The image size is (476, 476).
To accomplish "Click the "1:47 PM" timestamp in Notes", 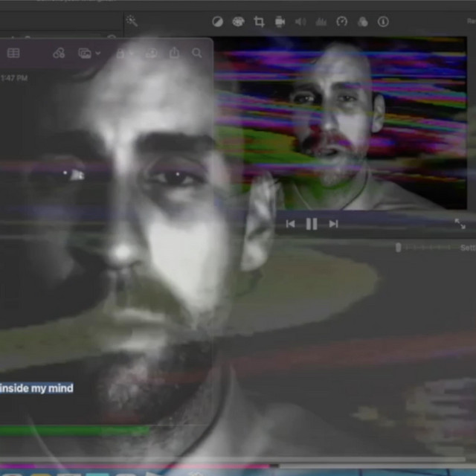I will [14, 78].
